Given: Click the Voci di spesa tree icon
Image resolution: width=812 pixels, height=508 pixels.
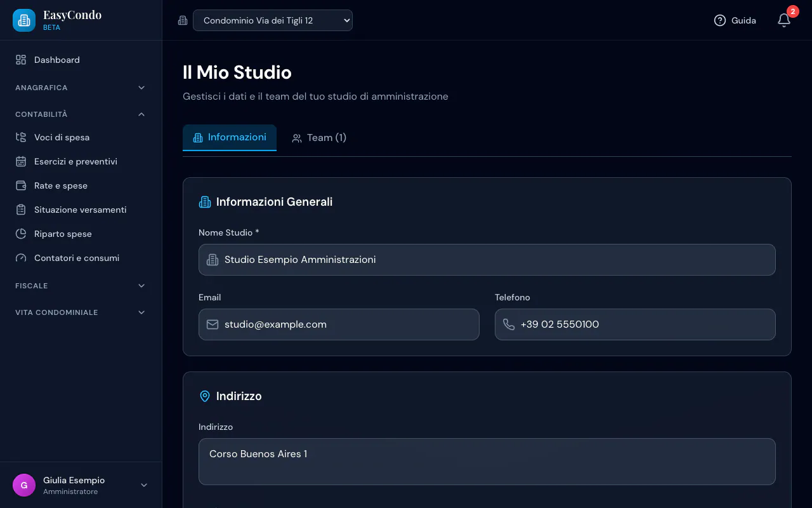Looking at the screenshot, I should pos(21,137).
